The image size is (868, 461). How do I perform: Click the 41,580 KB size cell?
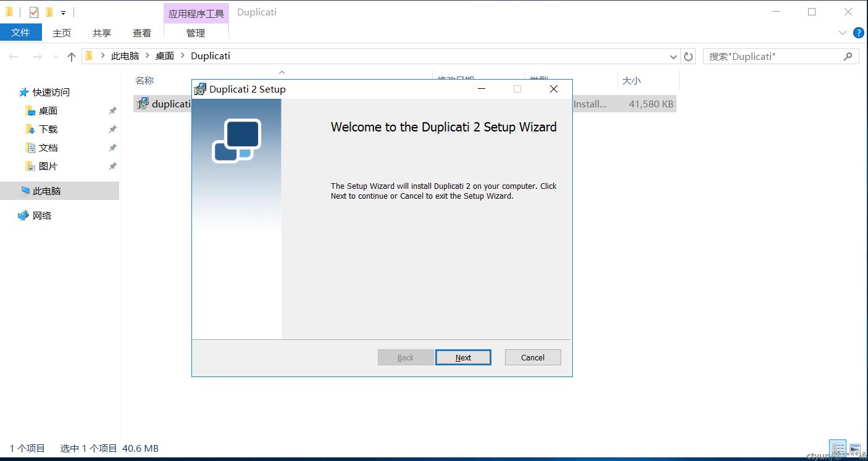(651, 104)
